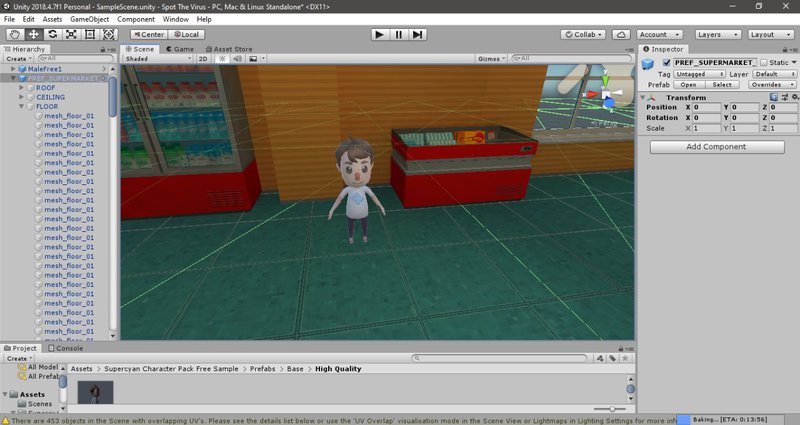The height and width of the screenshot is (425, 800).
Task: Open the Help menu
Action: click(x=204, y=19)
